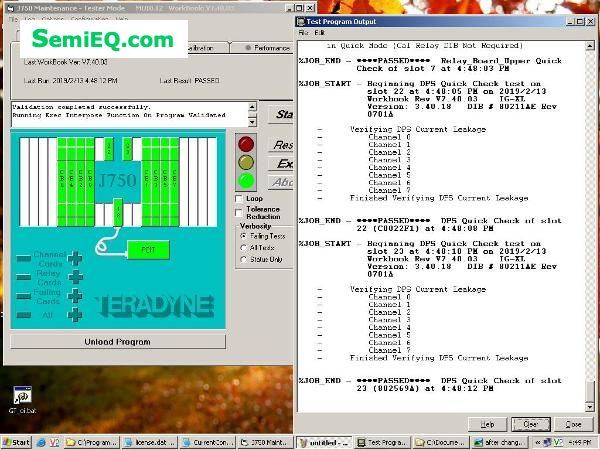Open the GT .bat desktop icon
The height and width of the screenshot is (450, 600).
point(22,399)
